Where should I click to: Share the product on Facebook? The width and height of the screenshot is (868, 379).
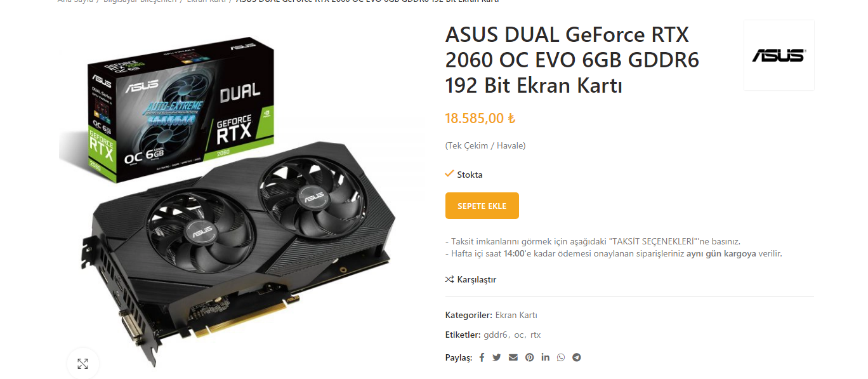point(482,357)
